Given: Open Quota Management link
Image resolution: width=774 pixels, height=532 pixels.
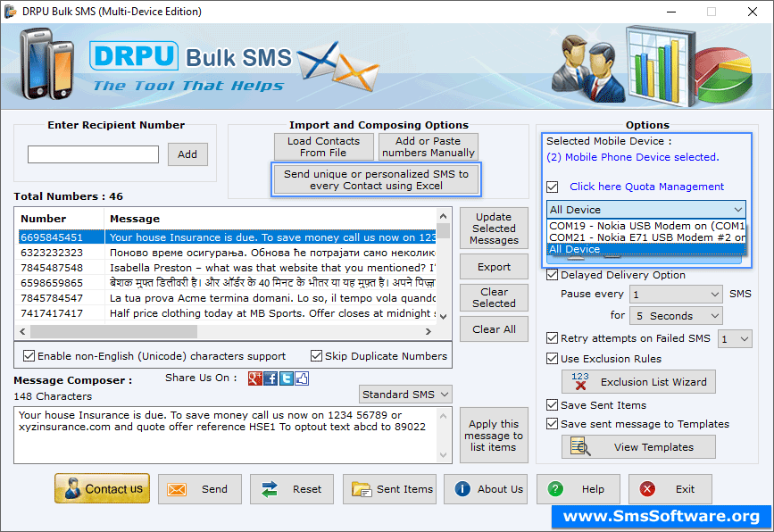Looking at the screenshot, I should [646, 187].
